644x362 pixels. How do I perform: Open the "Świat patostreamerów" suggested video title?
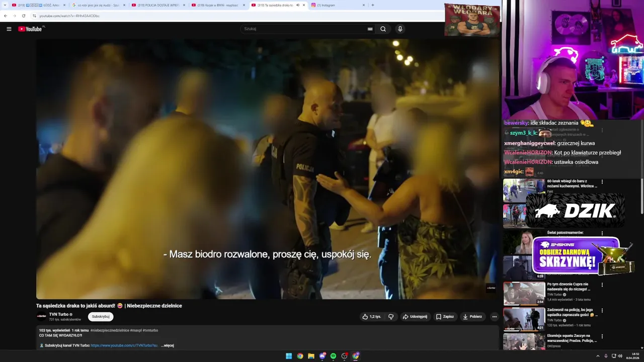pos(565,233)
